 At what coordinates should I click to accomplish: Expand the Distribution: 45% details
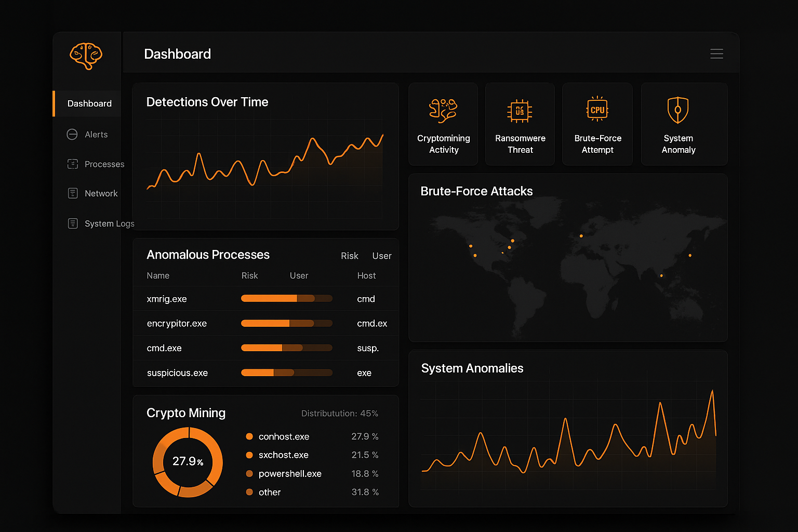pos(340,413)
